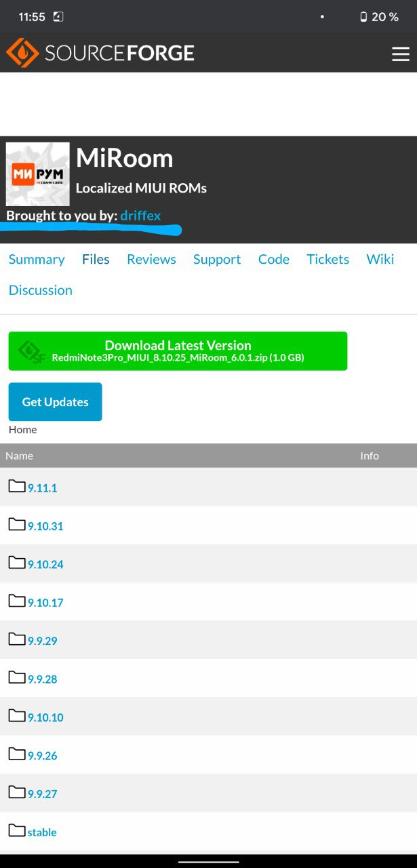Image resolution: width=417 pixels, height=868 pixels.
Task: Tap folder icon beside 9.10.24
Action: pos(17,562)
